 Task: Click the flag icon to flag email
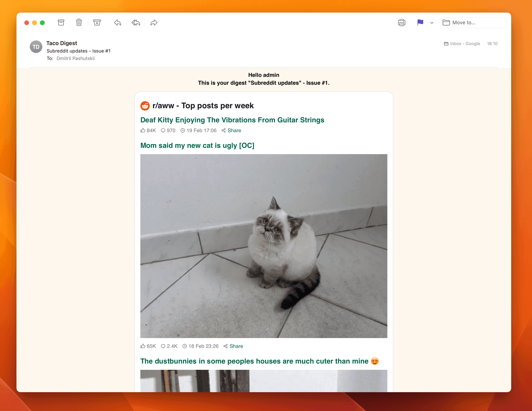(420, 22)
